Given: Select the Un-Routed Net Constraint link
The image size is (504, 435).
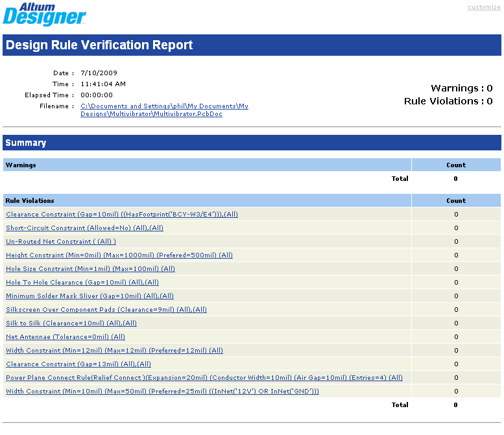Looking at the screenshot, I should (61, 241).
